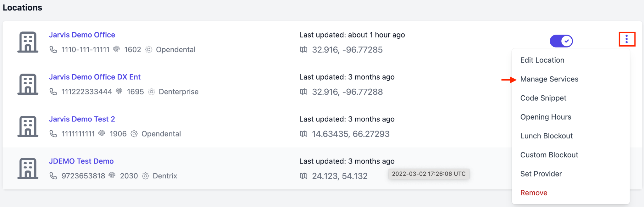The image size is (644, 207).
Task: Click the 2022-03-02 17:26:06 UTC timestamp tooltip
Action: coord(429,174)
